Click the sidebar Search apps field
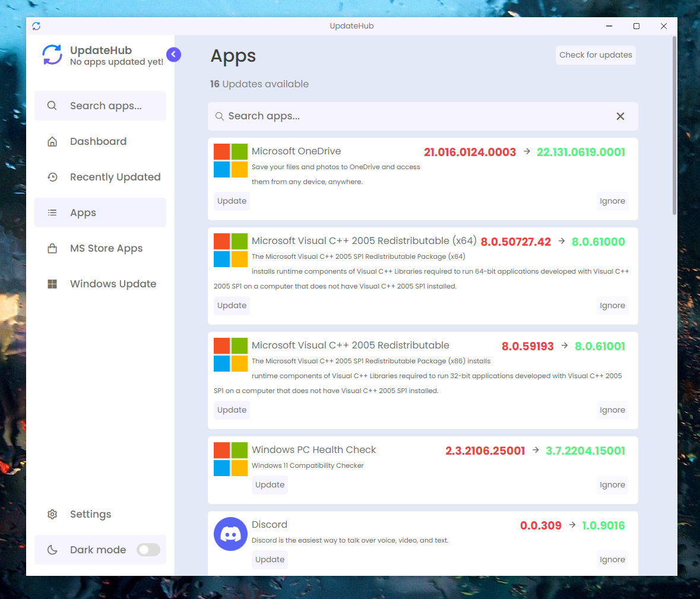The height and width of the screenshot is (599, 700). click(x=100, y=106)
